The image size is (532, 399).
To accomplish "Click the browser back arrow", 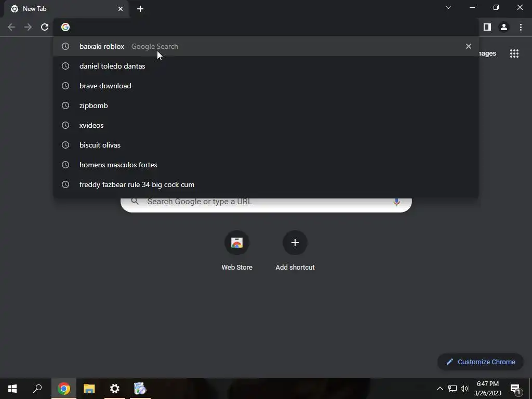I will 11,27.
